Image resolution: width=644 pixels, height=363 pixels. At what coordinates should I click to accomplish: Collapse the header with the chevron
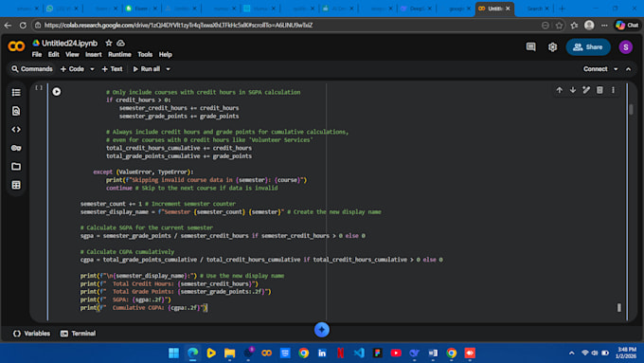click(629, 69)
